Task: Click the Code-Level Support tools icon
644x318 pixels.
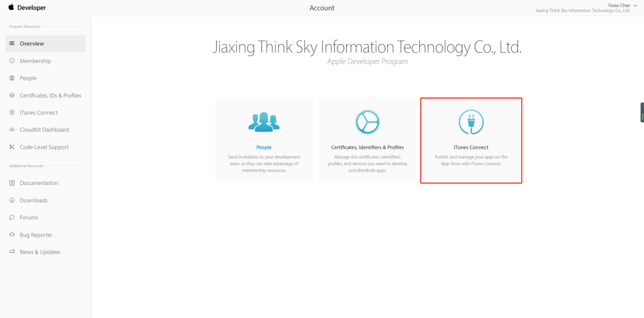Action: click(12, 147)
